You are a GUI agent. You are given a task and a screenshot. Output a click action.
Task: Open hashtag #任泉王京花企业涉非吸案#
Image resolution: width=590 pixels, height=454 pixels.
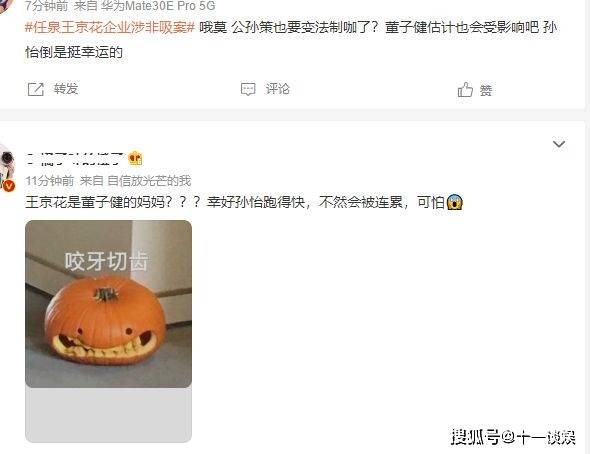[x=109, y=27]
